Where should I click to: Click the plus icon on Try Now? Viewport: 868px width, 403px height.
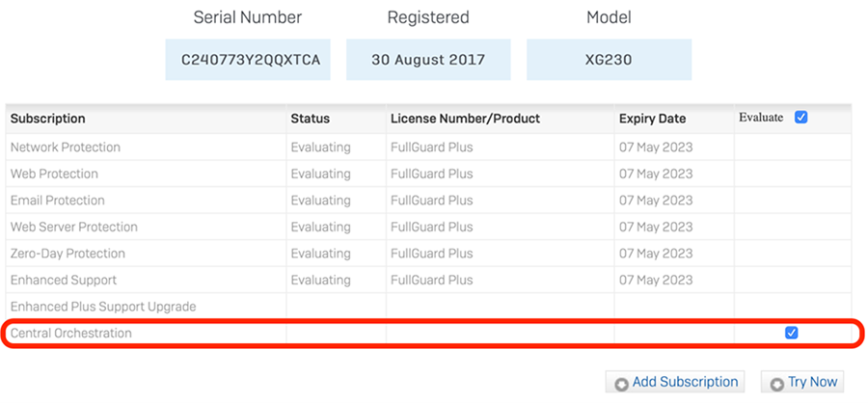click(777, 384)
